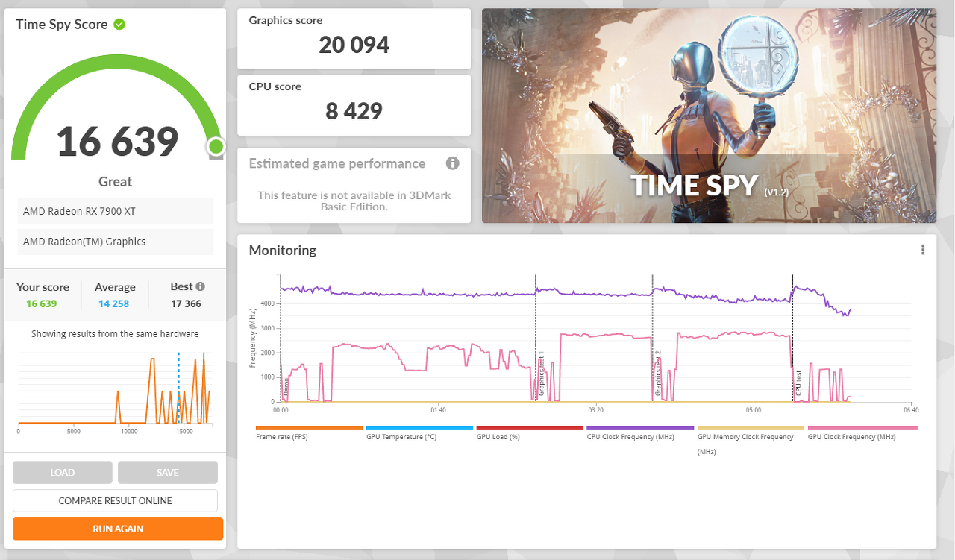Click the green checkmark next to Time Spy Score
955x560 pixels.
[119, 24]
